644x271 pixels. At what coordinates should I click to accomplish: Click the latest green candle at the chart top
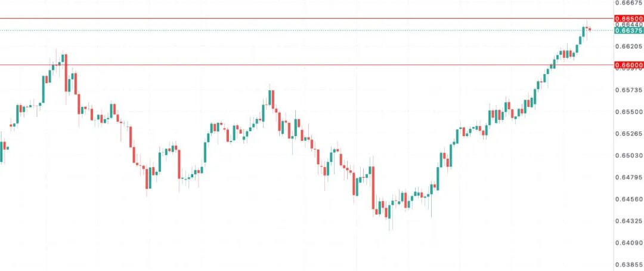(584, 31)
